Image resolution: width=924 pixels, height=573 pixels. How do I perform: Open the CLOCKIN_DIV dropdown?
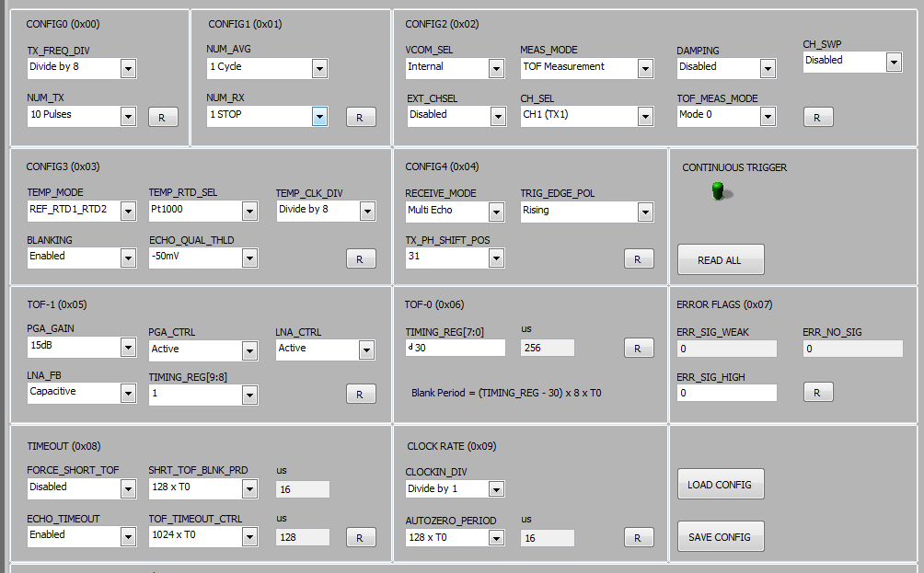(x=496, y=489)
